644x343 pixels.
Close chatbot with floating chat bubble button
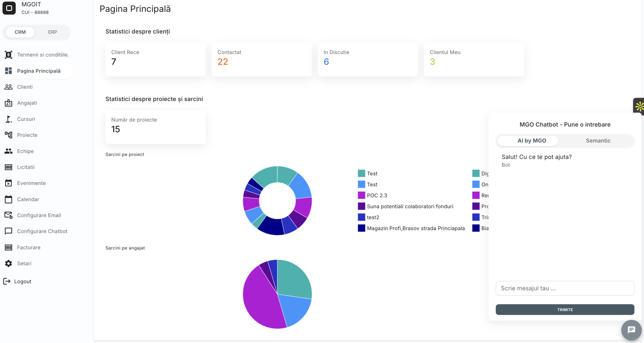[x=631, y=330]
